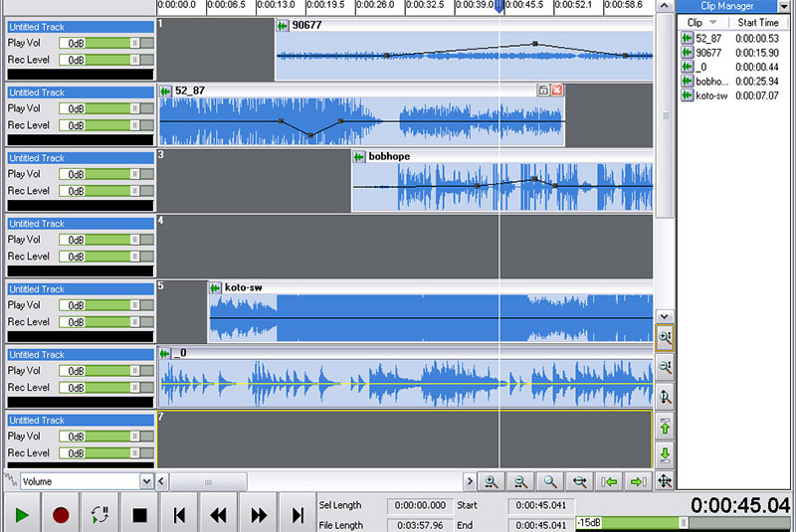Screen dimensions: 796x532
Task: Select koto-sw in the Clip Manager list
Action: point(710,95)
